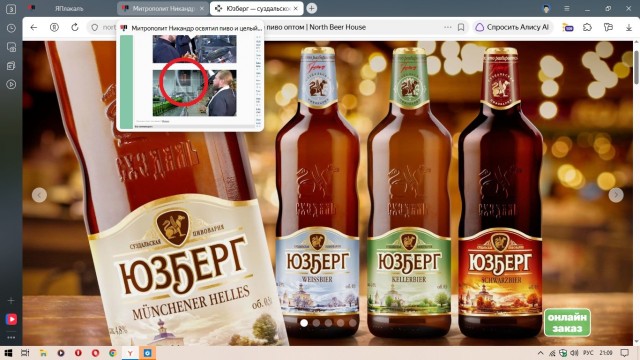Open the Windows Start menu

(x=8, y=353)
